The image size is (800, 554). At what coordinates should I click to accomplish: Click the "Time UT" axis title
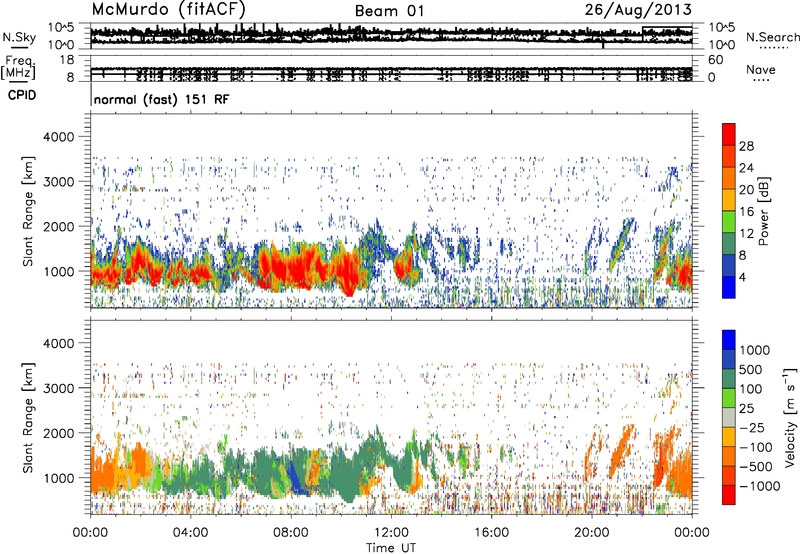pyautogui.click(x=391, y=548)
